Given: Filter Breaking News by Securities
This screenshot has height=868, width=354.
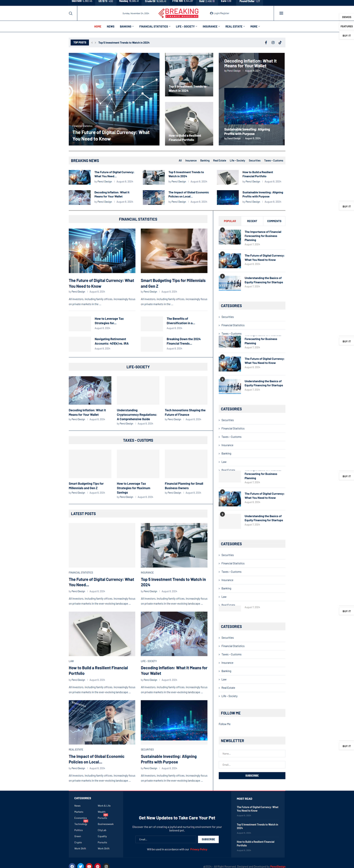Looking at the screenshot, I should point(254,161).
